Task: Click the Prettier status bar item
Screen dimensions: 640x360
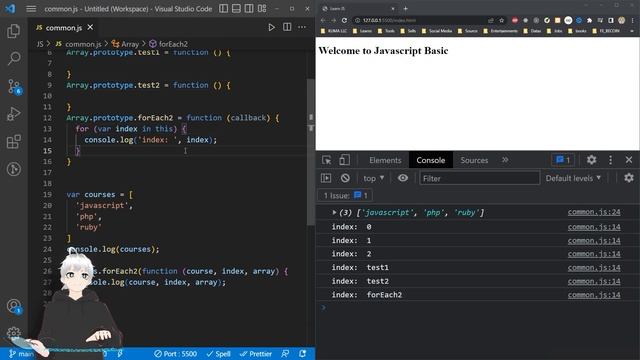Action: click(256, 353)
